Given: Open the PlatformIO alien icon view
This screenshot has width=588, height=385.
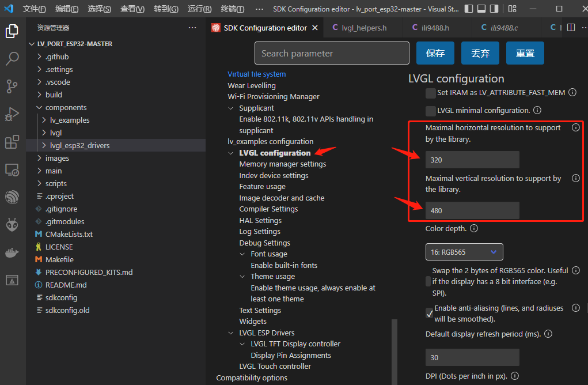Looking at the screenshot, I should coord(12,225).
